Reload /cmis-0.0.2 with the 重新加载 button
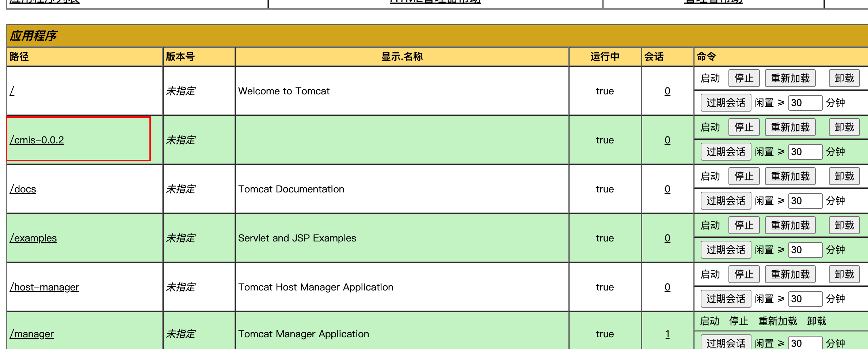 791,127
